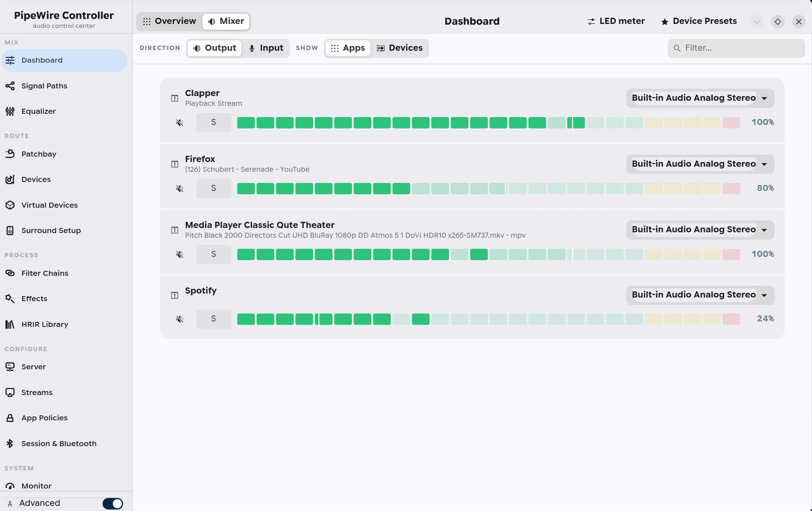Open Device Presets
The height and width of the screenshot is (511, 812).
click(x=699, y=21)
